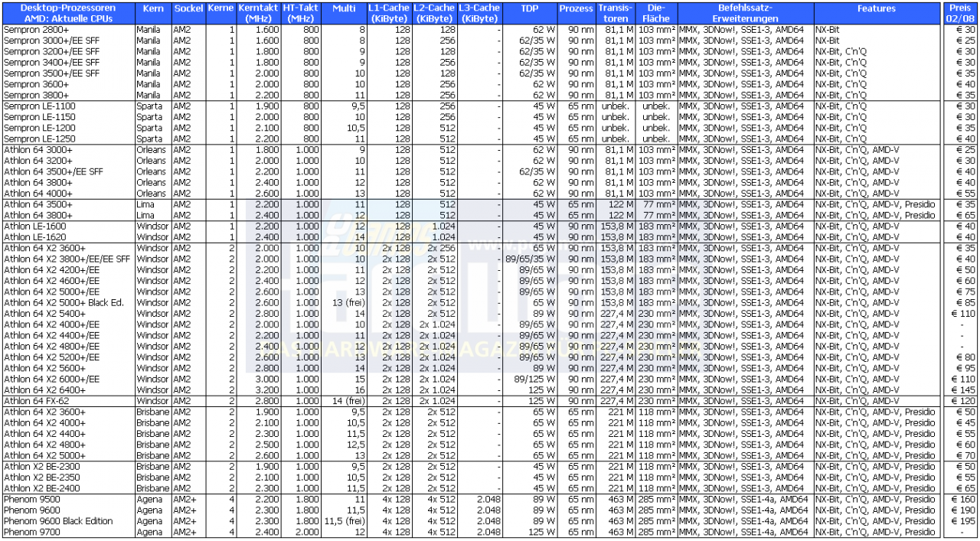Click the '€ 190' price cell
The height and width of the screenshot is (541, 980).
pos(964,510)
